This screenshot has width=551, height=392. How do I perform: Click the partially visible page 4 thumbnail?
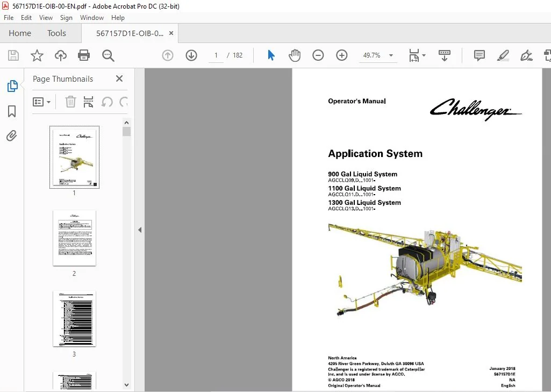tap(74, 380)
